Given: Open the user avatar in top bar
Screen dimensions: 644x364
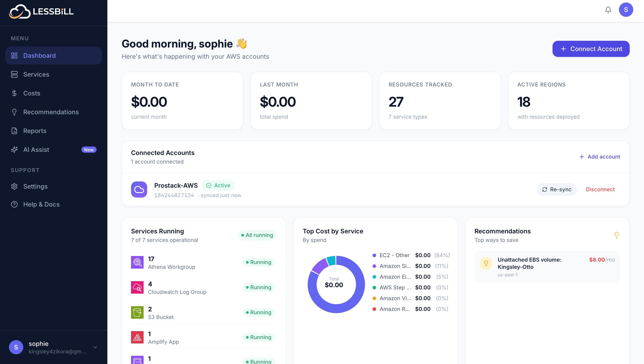Looking at the screenshot, I should 626,10.
